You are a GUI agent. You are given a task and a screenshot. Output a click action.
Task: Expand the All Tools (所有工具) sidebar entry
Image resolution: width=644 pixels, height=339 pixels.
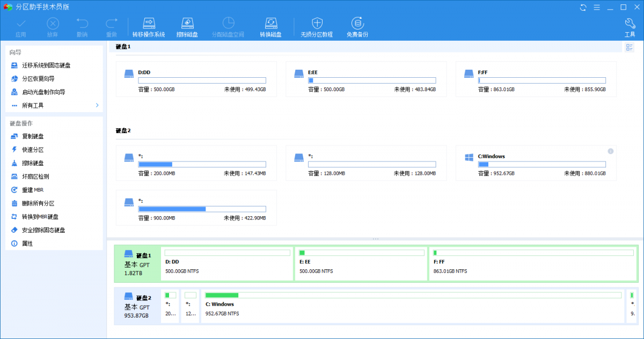(32, 105)
